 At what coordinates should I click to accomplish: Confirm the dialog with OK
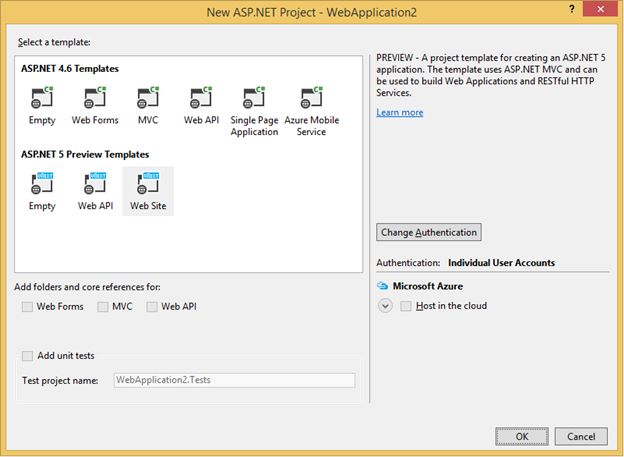click(522, 436)
